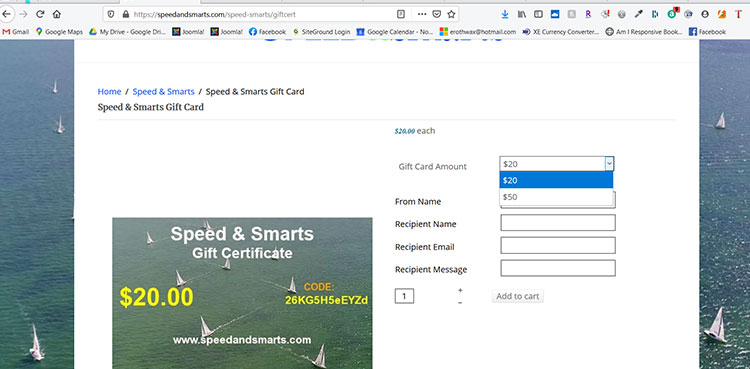Image resolution: width=750 pixels, height=369 pixels.
Task: Open Joomla! bookmark next to My Drive
Action: coord(188,32)
